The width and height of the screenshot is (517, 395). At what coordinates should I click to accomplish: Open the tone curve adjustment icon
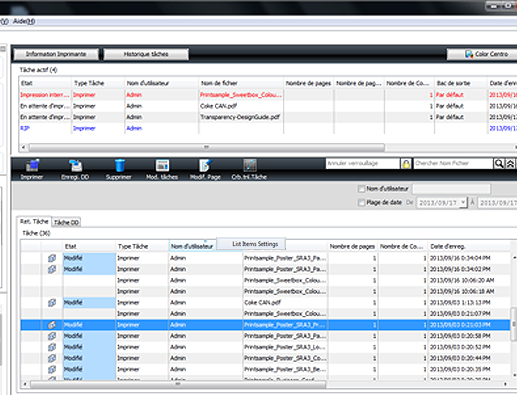pyautogui.click(x=250, y=165)
